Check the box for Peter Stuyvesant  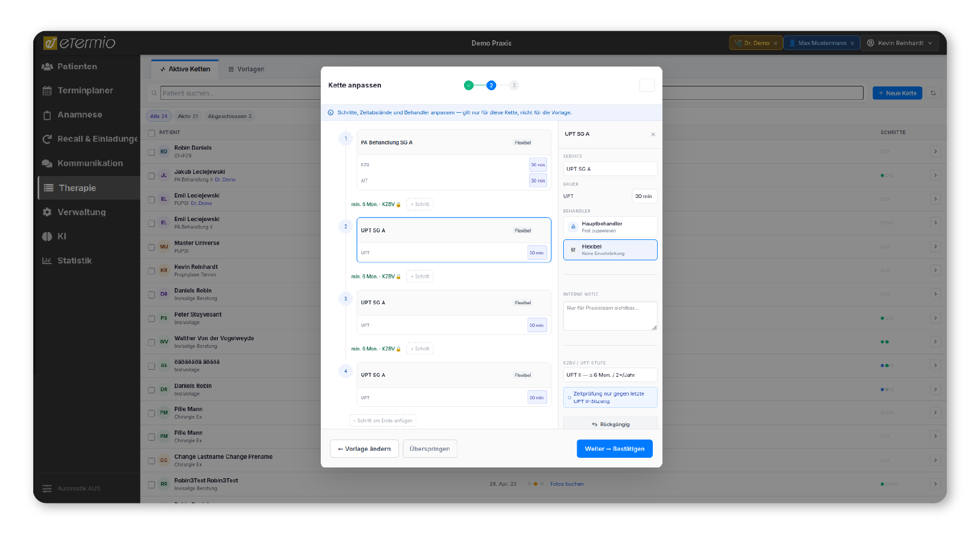click(152, 319)
